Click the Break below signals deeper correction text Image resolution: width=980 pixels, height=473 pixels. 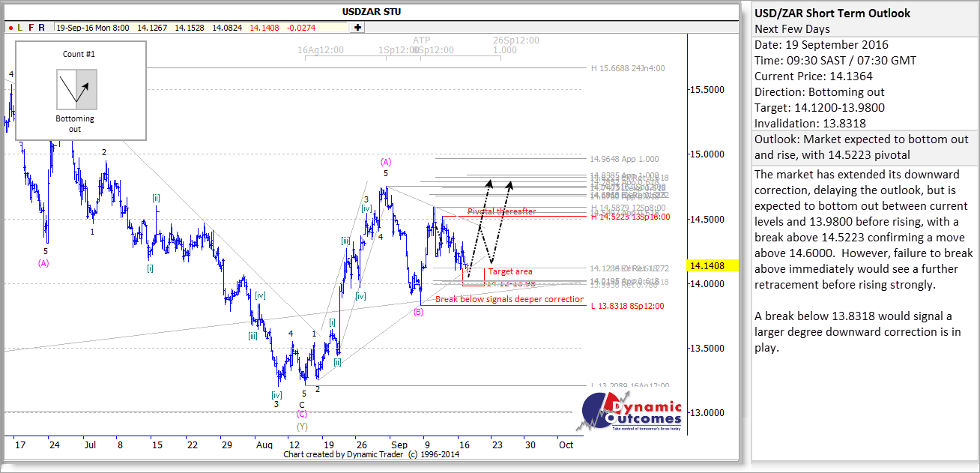coord(509,299)
